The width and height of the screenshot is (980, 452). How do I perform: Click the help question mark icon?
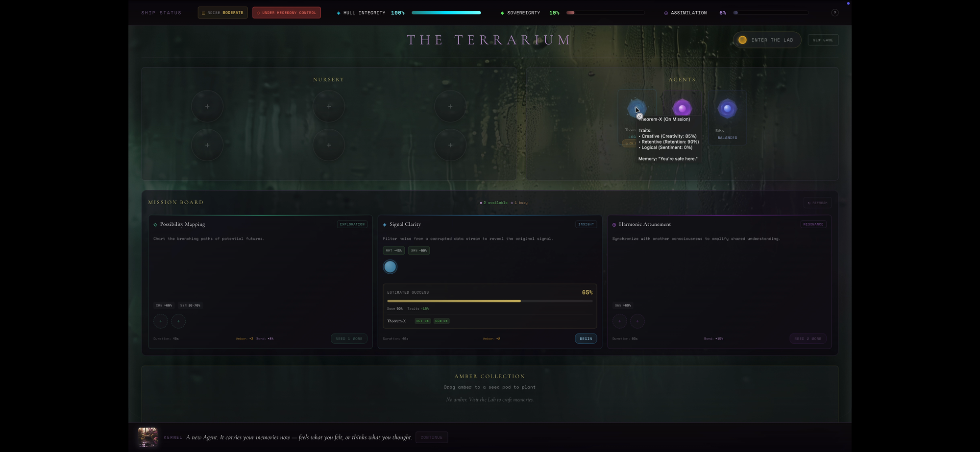pyautogui.click(x=834, y=13)
